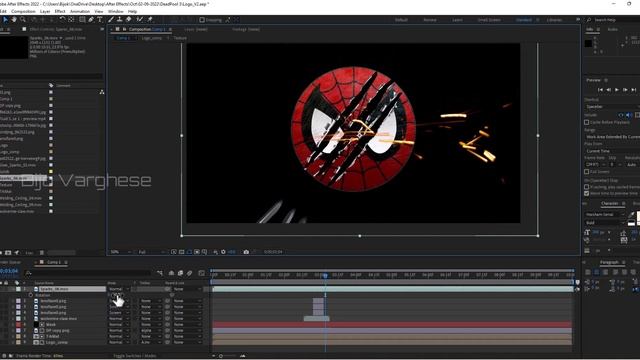
Task: Select the Rectangle shape tool
Action: click(x=82, y=20)
